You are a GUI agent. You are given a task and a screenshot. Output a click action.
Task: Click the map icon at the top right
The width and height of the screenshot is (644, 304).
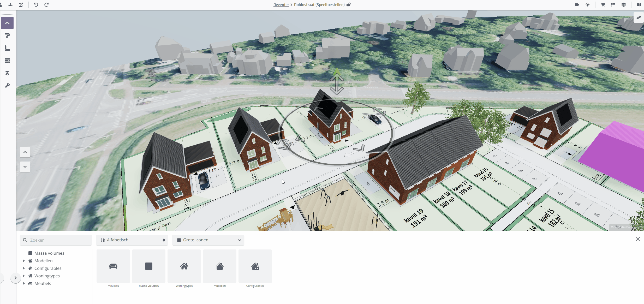pos(639,4)
